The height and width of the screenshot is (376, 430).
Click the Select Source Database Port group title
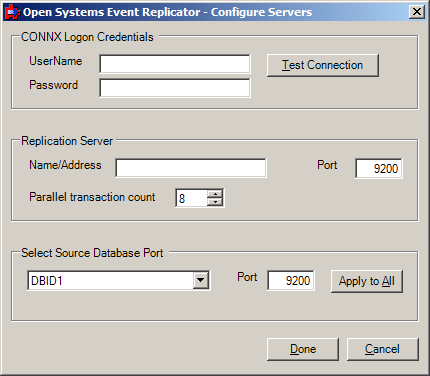coord(92,253)
